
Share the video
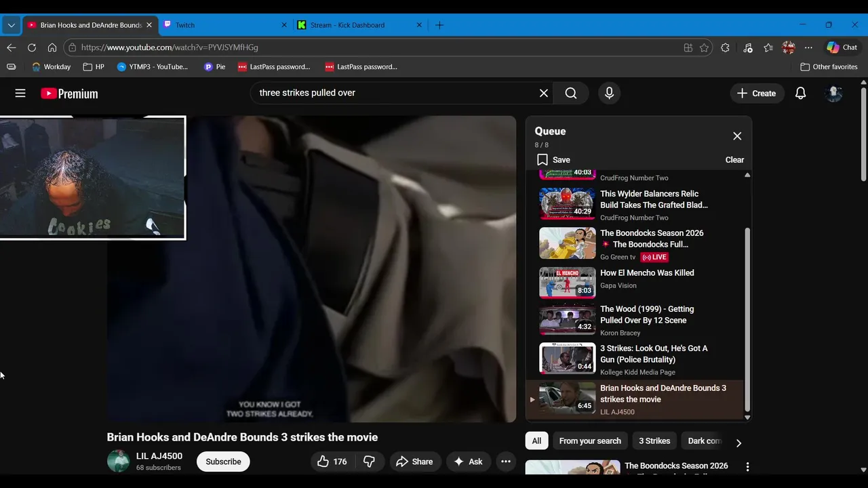(414, 462)
